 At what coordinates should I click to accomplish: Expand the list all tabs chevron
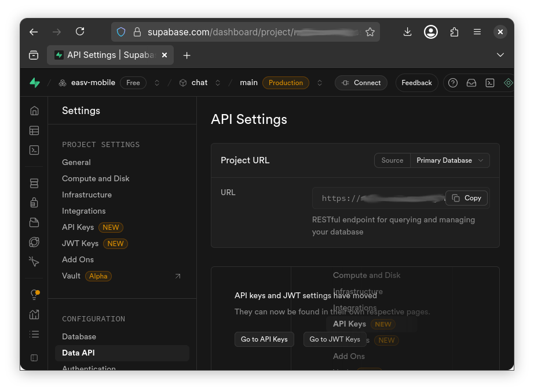click(500, 55)
